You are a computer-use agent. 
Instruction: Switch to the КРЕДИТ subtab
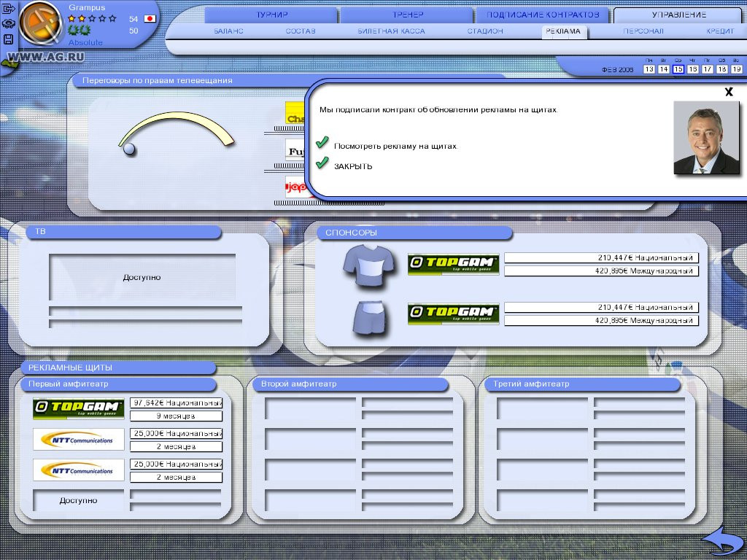pos(720,31)
